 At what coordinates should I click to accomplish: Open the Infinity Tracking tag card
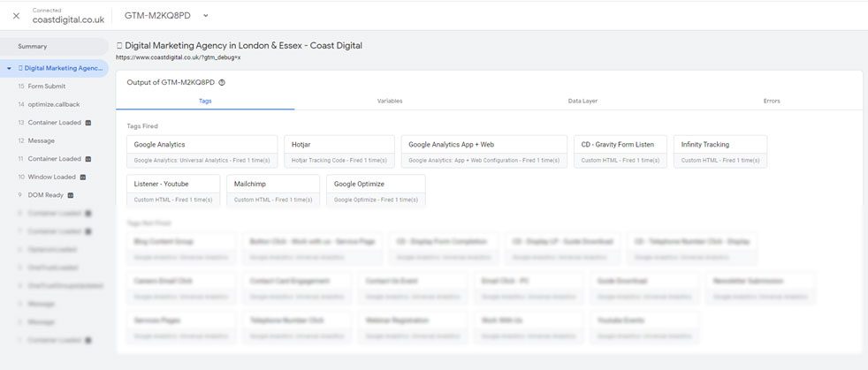pos(720,151)
